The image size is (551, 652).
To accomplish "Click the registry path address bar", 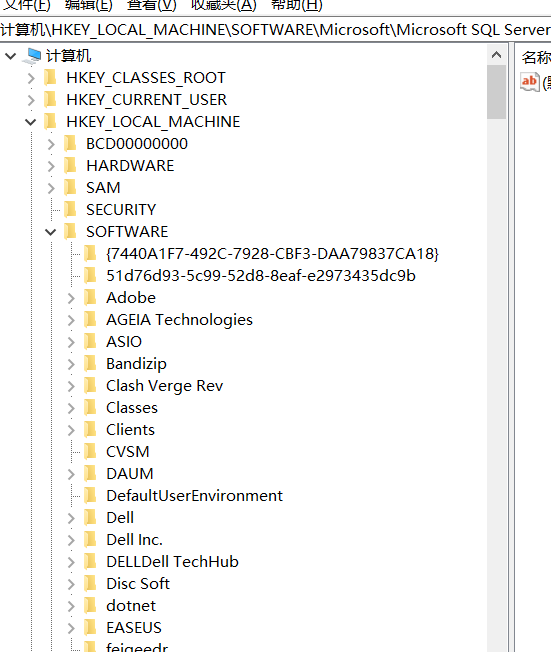I will click(275, 30).
